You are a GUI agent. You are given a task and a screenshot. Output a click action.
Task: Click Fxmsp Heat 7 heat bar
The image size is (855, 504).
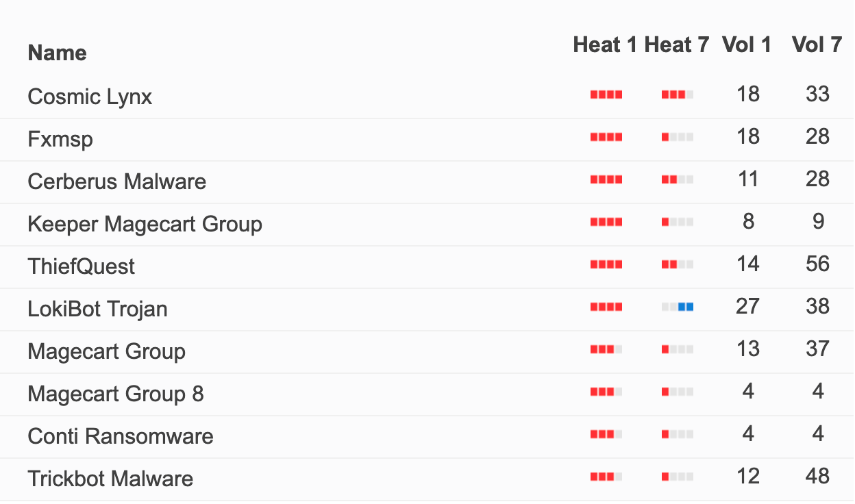[678, 138]
